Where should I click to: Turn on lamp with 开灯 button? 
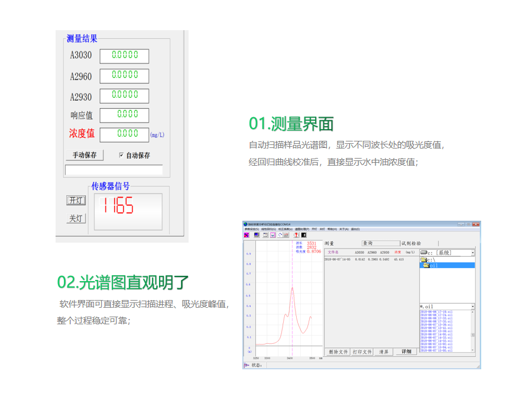pos(76,201)
